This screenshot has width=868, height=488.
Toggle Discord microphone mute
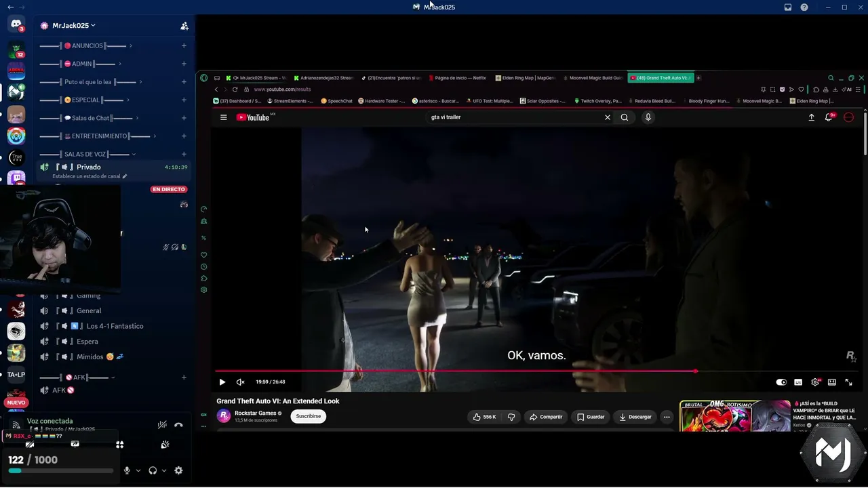(127, 470)
